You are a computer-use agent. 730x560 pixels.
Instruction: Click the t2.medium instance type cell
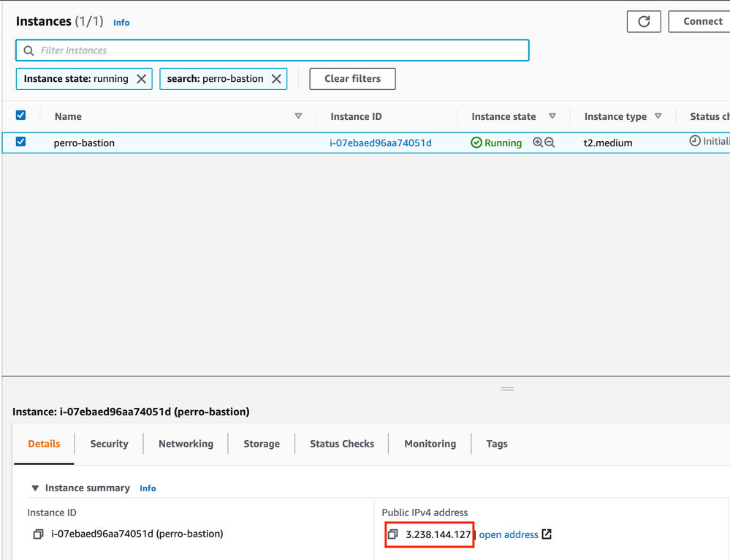coord(608,143)
